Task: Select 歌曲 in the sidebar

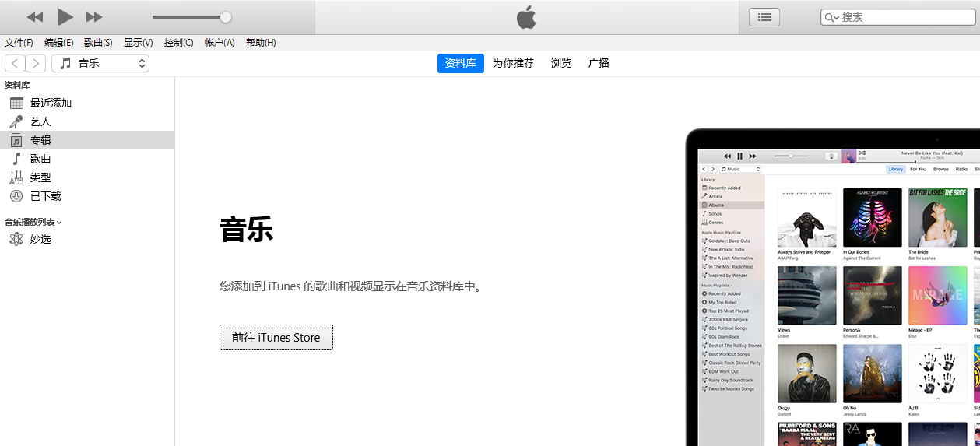Action: 87,159
